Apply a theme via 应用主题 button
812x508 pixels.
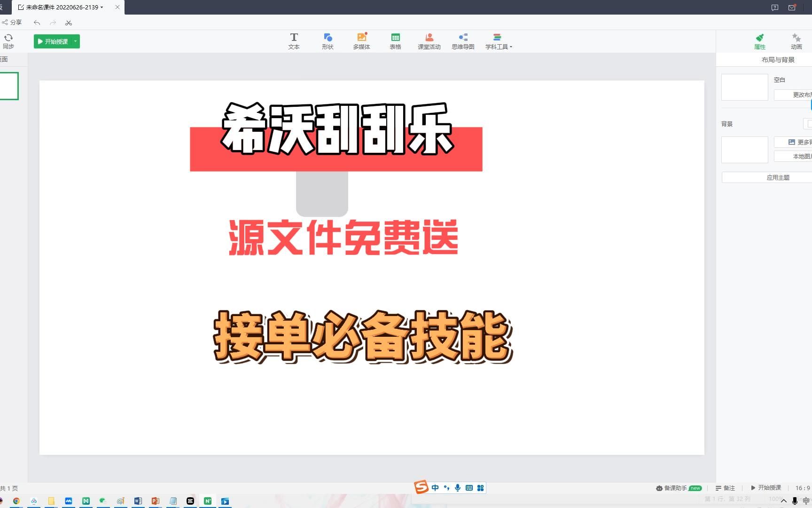pyautogui.click(x=778, y=177)
